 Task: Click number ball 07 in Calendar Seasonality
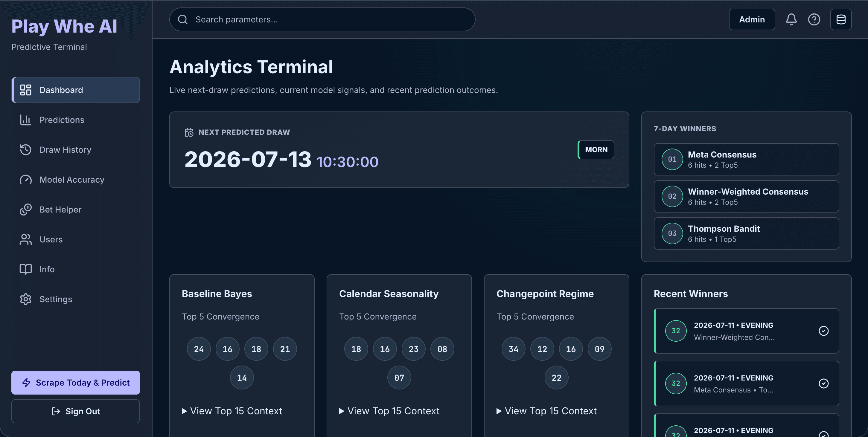click(x=399, y=378)
